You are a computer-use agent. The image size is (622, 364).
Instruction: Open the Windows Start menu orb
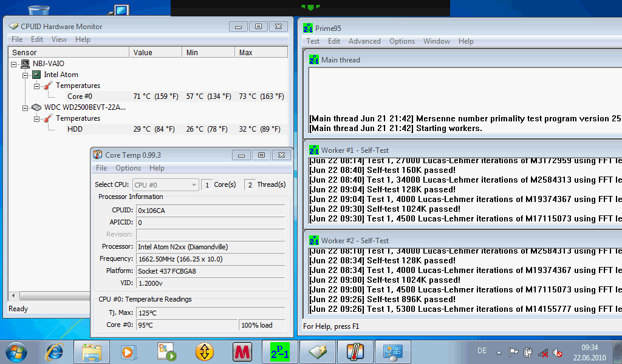(x=16, y=352)
